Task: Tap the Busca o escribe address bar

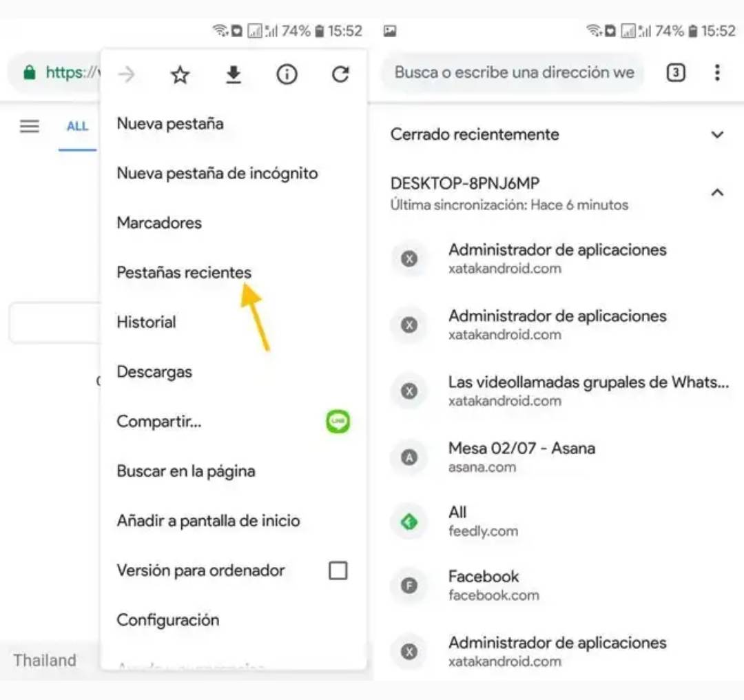Action: pos(513,72)
